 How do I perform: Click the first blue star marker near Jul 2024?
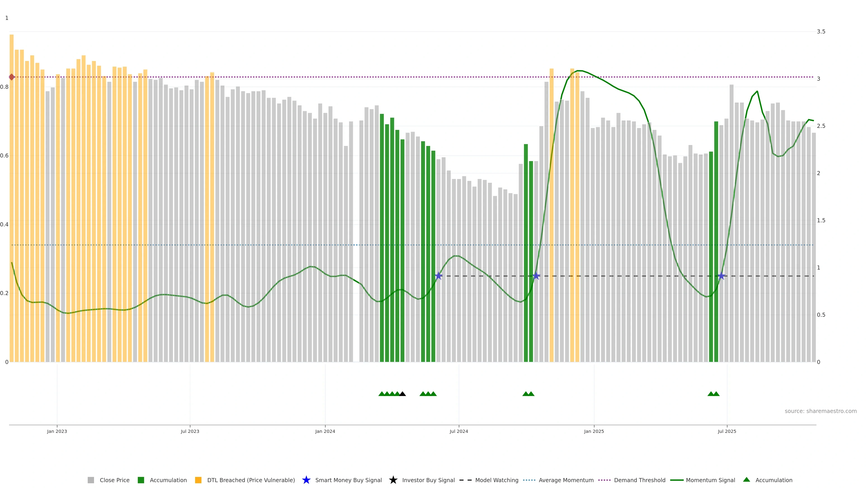438,276
